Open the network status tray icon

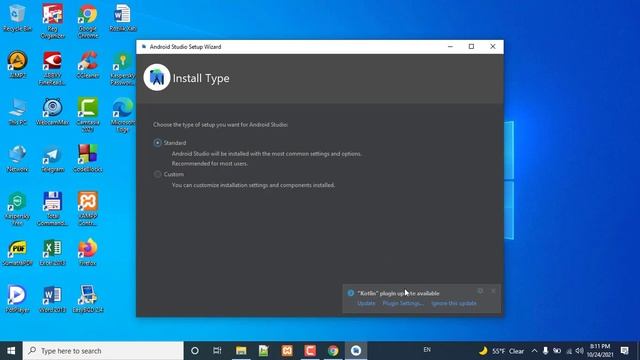click(569, 351)
